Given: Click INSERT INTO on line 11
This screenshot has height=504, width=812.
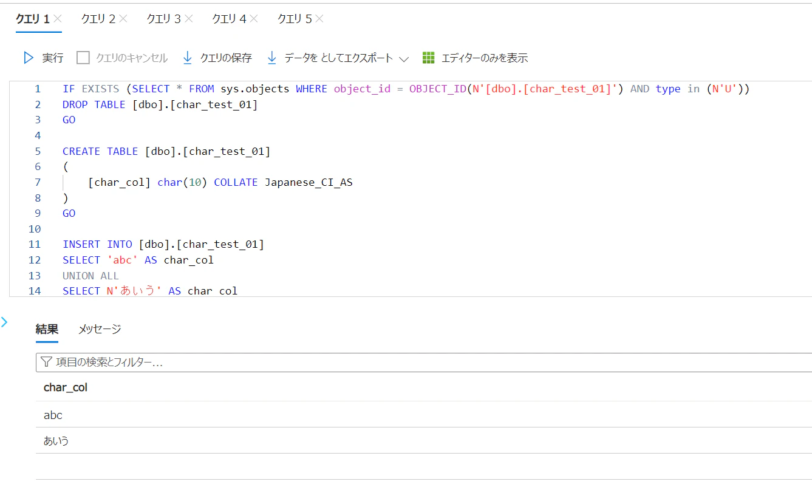Looking at the screenshot, I should click(x=97, y=244).
